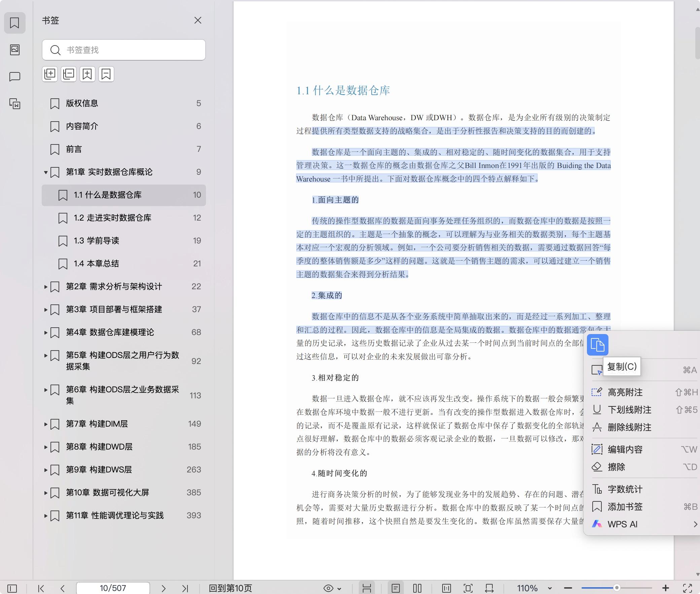Open the comments panel icon
Screen dimensions: 700x594
click(14, 77)
